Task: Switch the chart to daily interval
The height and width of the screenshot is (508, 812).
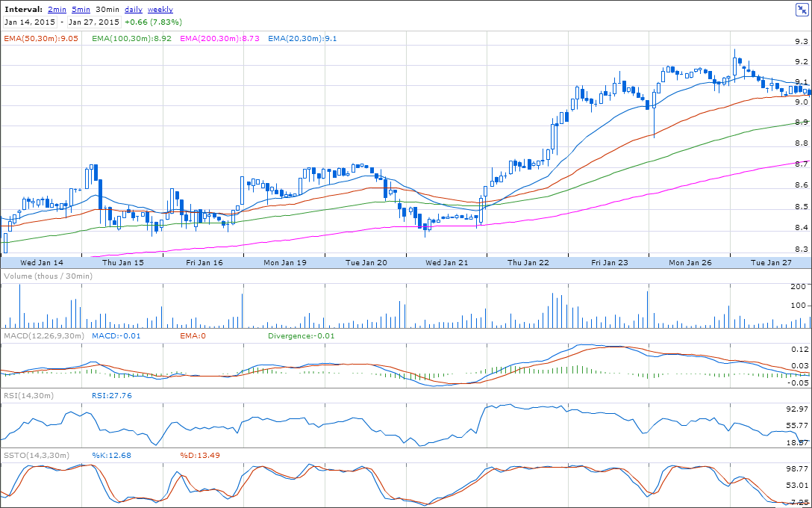Action: [134, 10]
